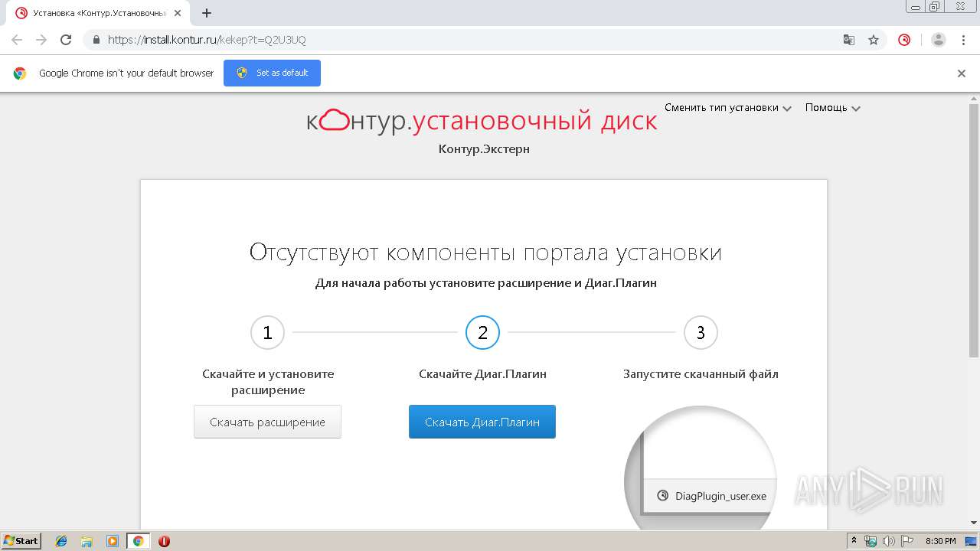The width and height of the screenshot is (980, 551).
Task: Click the Chrome taskbar icon
Action: [138, 541]
